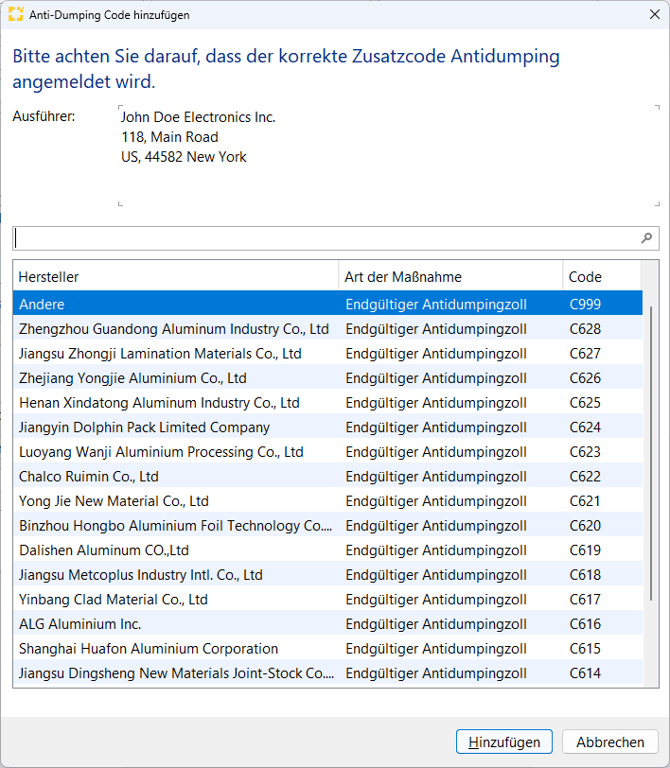
Task: Select Luoyang Wanji Aluminium Processing row
Action: click(328, 452)
